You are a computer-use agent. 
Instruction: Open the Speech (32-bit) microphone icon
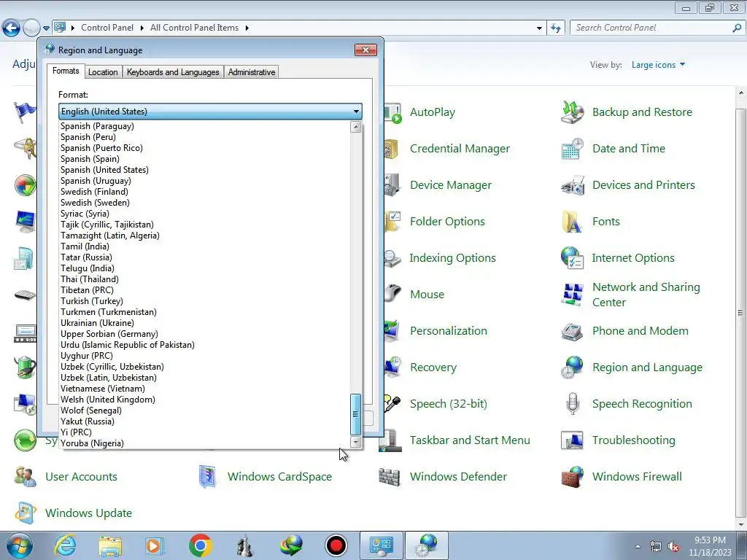(x=392, y=404)
